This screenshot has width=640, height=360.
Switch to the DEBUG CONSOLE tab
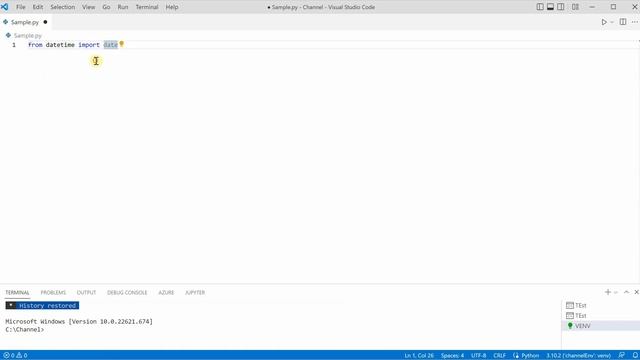127,293
